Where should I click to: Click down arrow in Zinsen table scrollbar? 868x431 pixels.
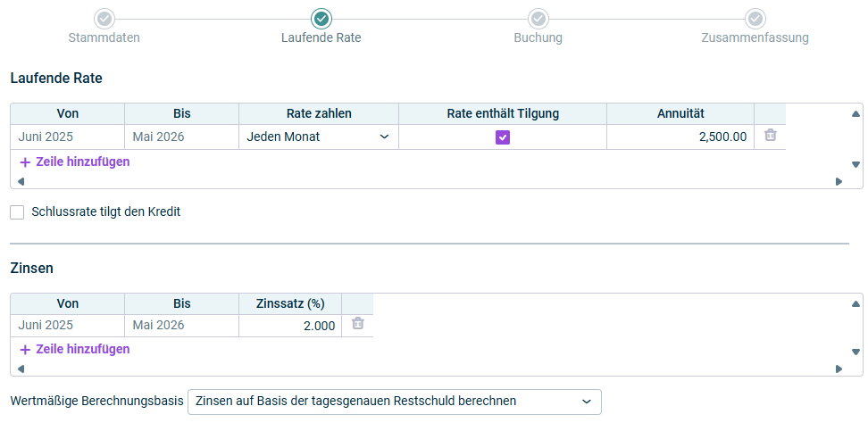(855, 352)
